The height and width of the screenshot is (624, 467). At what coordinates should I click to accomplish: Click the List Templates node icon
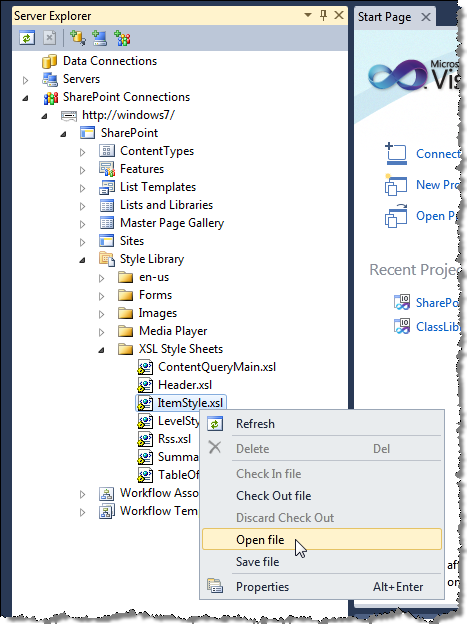pyautogui.click(x=107, y=187)
